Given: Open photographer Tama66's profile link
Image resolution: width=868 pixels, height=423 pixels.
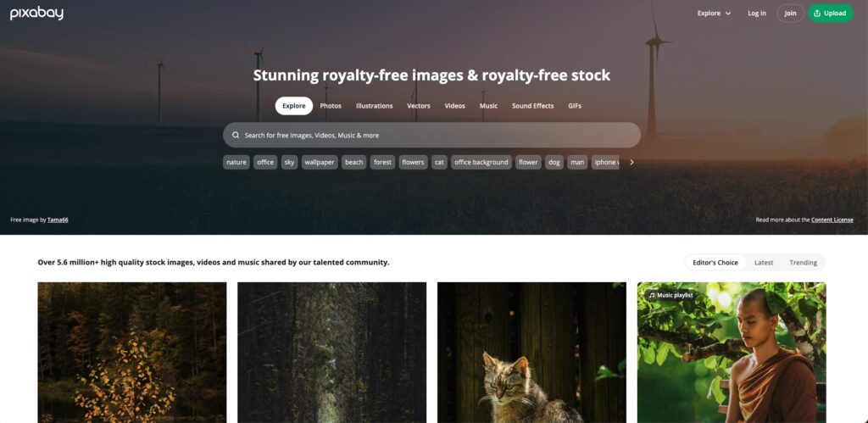Looking at the screenshot, I should (58, 220).
